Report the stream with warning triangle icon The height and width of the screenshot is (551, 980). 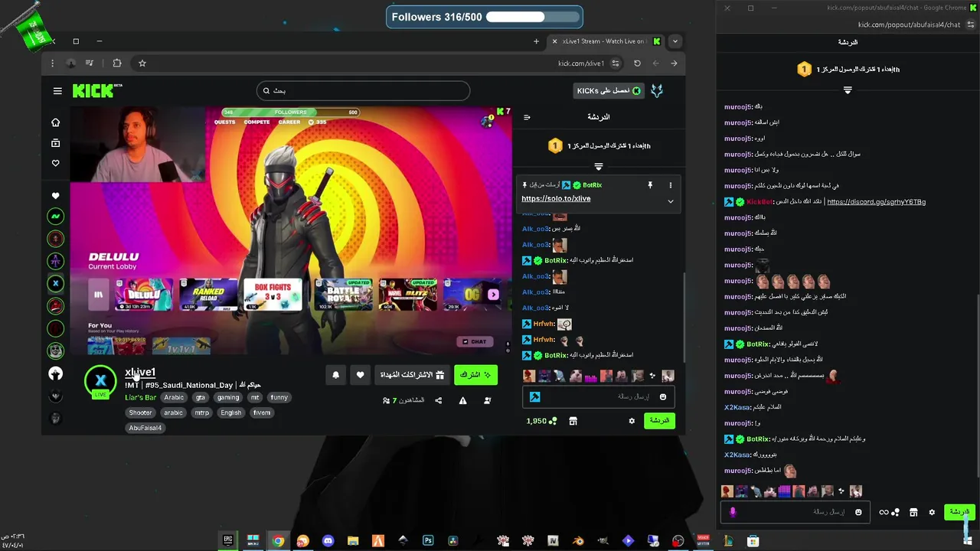[462, 400]
